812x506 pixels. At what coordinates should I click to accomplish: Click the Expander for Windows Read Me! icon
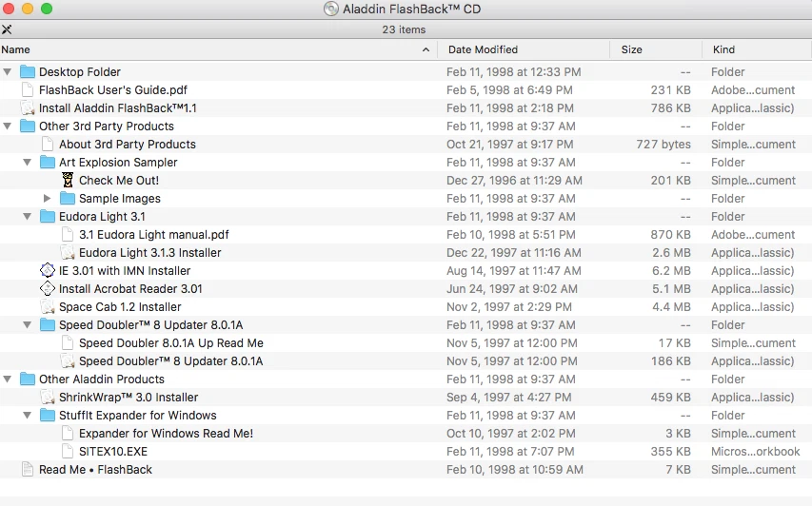tap(68, 434)
